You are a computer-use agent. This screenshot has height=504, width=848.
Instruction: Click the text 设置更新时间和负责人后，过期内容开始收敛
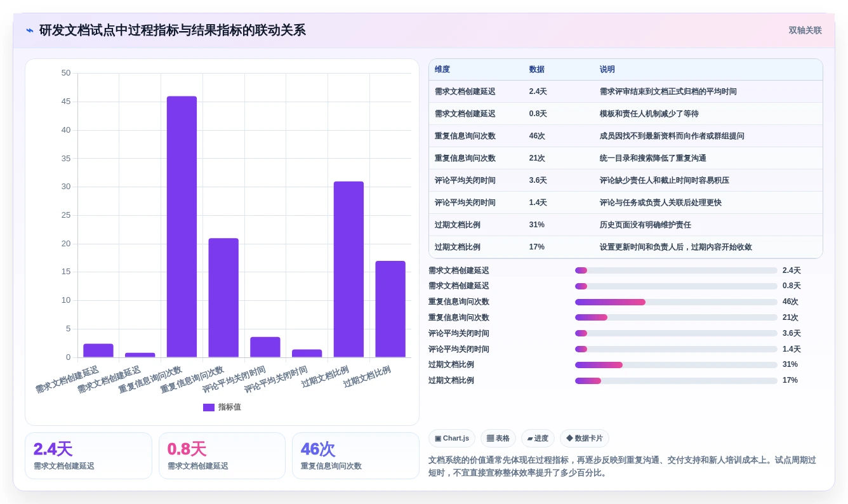676,248
